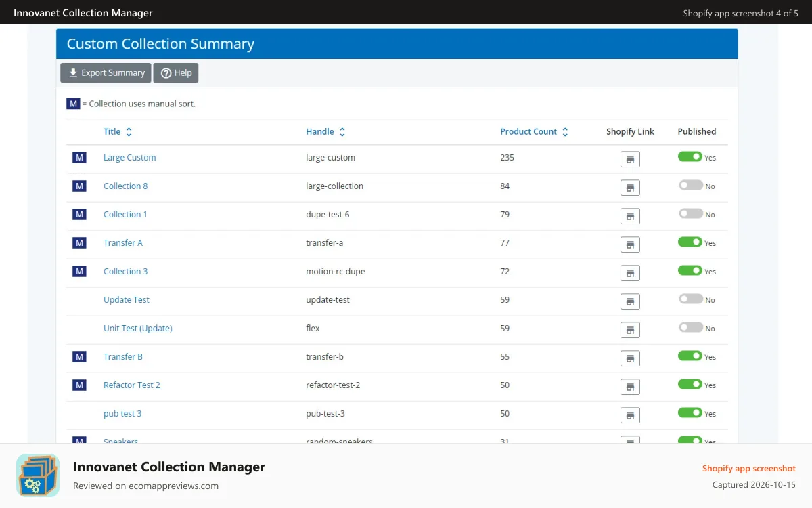
Task: Select the flex handle cell
Action: pyautogui.click(x=313, y=329)
